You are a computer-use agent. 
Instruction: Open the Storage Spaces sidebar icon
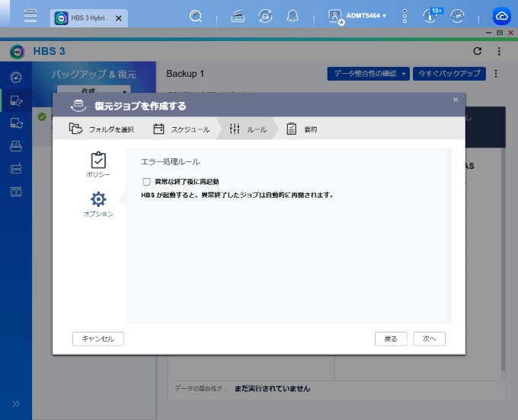(16, 169)
